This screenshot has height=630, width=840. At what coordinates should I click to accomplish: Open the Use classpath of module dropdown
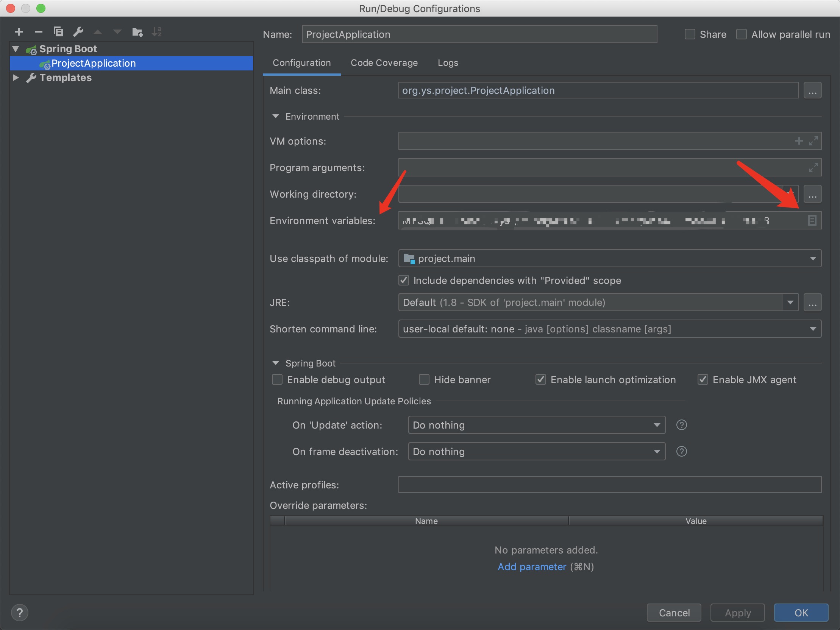click(x=813, y=258)
